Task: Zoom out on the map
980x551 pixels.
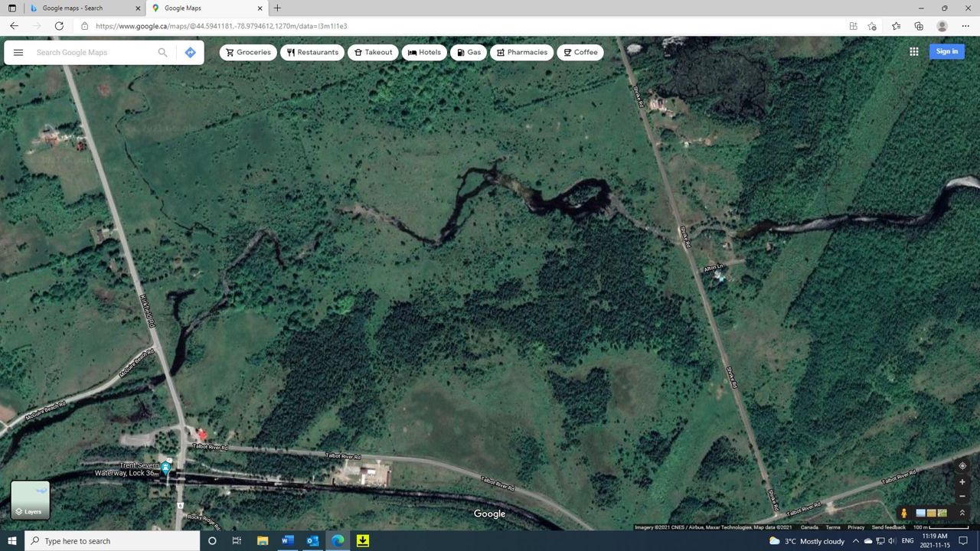Action: tap(962, 496)
